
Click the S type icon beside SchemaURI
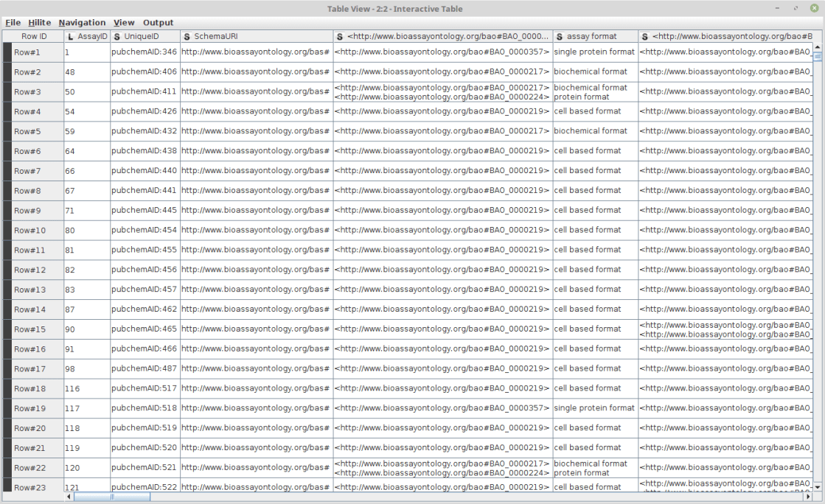coord(187,36)
